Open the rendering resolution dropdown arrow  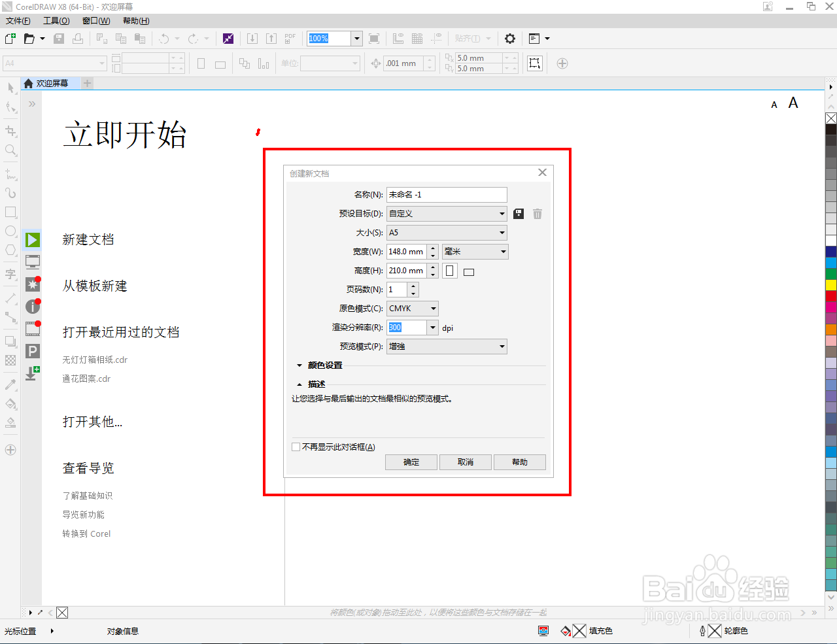(x=433, y=328)
